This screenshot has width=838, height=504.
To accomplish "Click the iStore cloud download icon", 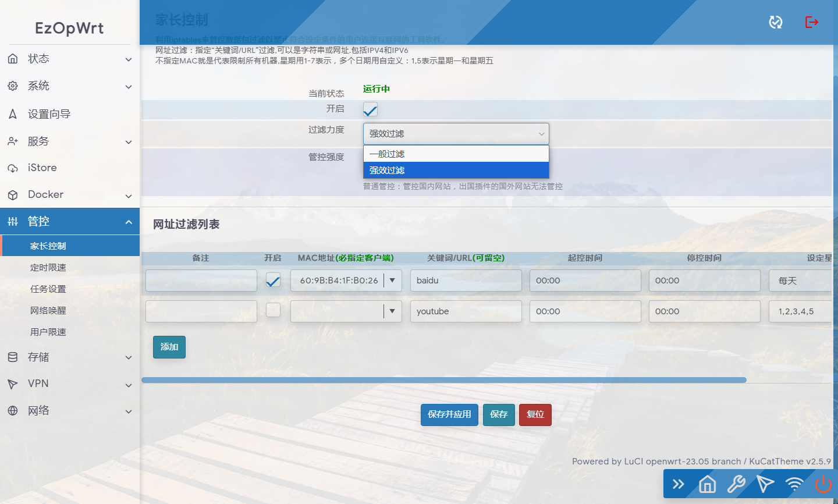I will pyautogui.click(x=13, y=168).
